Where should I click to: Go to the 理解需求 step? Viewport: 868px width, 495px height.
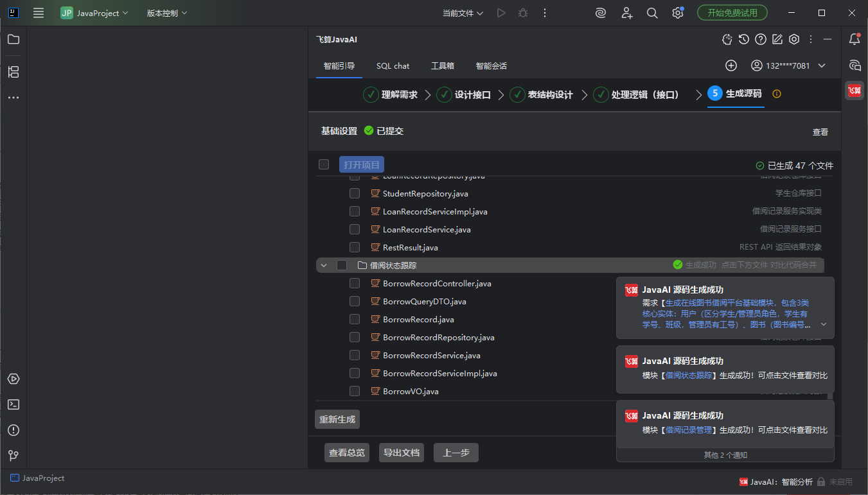[x=391, y=94]
